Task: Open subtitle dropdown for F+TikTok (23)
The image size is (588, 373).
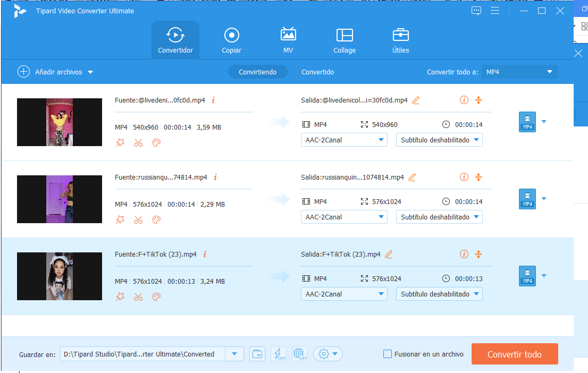Action: pyautogui.click(x=439, y=294)
